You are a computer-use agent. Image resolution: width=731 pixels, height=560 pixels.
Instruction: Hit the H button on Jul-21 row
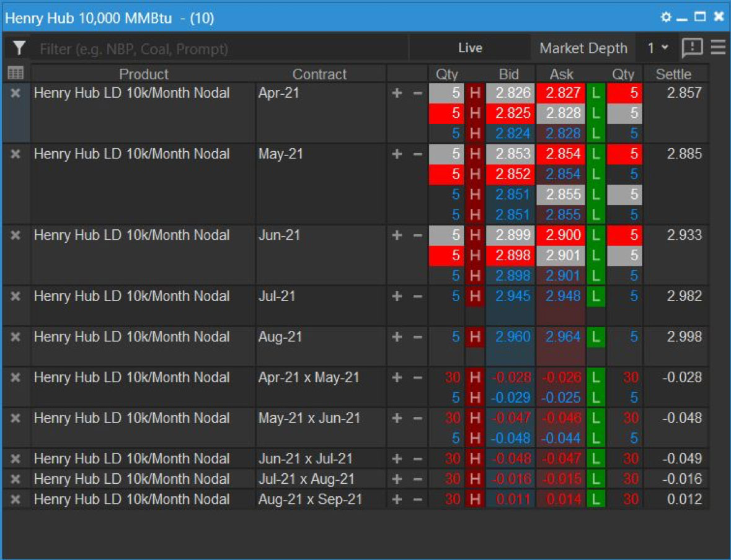point(474,296)
